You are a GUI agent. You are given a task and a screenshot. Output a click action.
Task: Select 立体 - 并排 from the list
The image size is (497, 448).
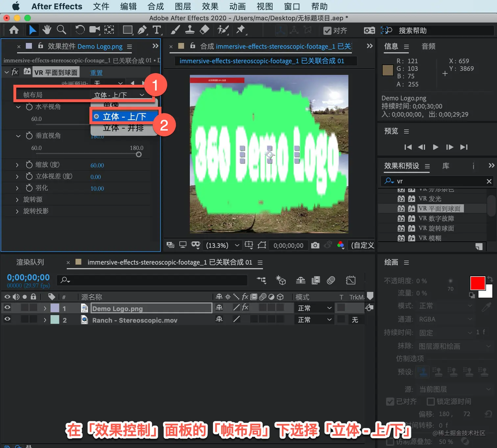point(124,128)
